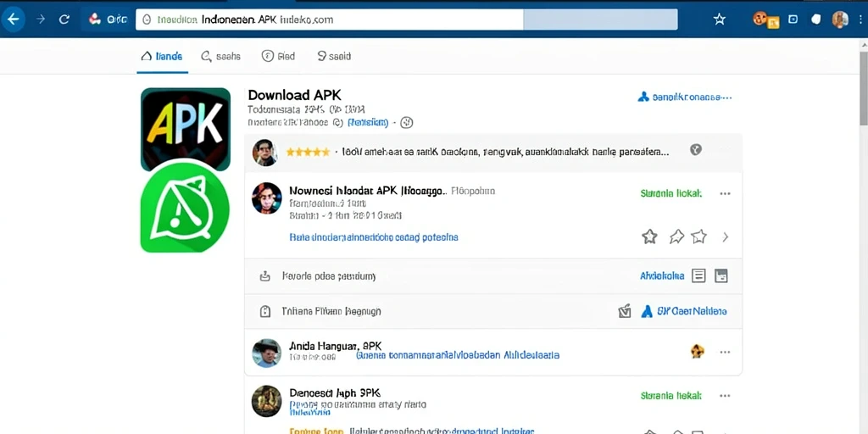Open the profile avatar in the browser toolbar
The height and width of the screenshot is (434, 868).
840,19
